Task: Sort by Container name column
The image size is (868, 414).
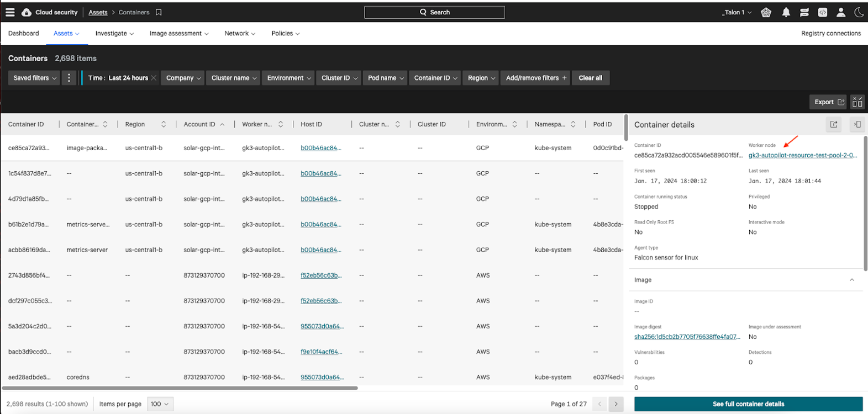Action: (x=105, y=124)
